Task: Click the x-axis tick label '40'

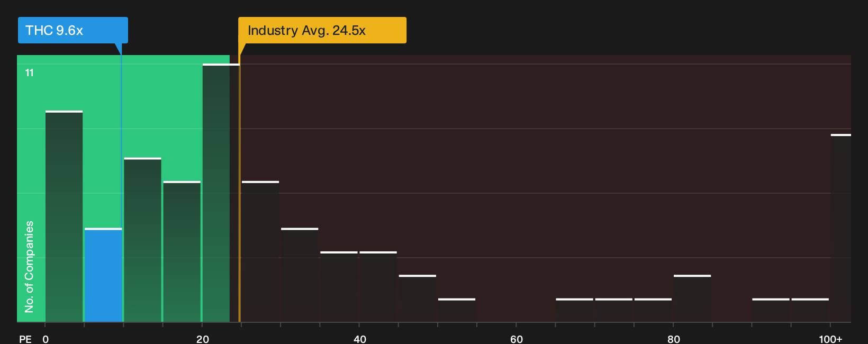Action: tap(360, 339)
